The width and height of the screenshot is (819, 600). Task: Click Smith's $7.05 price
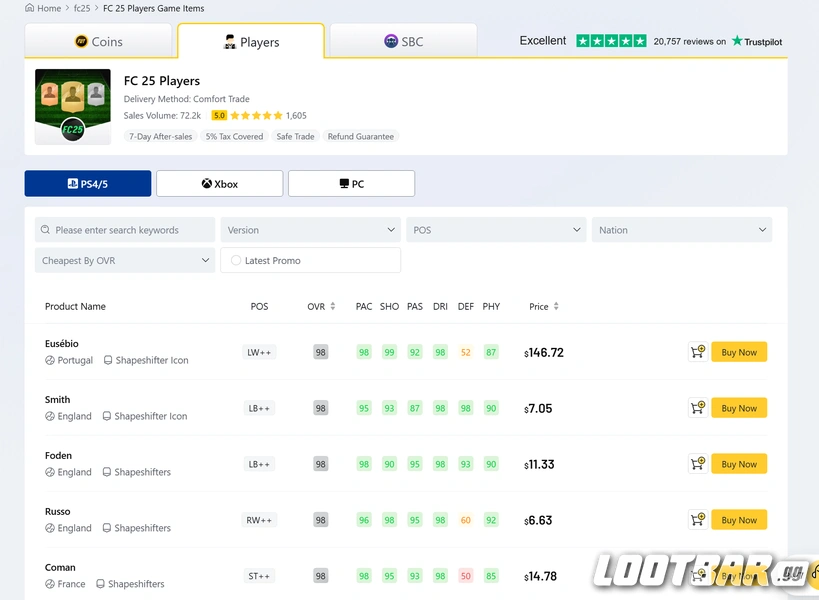[x=538, y=409]
